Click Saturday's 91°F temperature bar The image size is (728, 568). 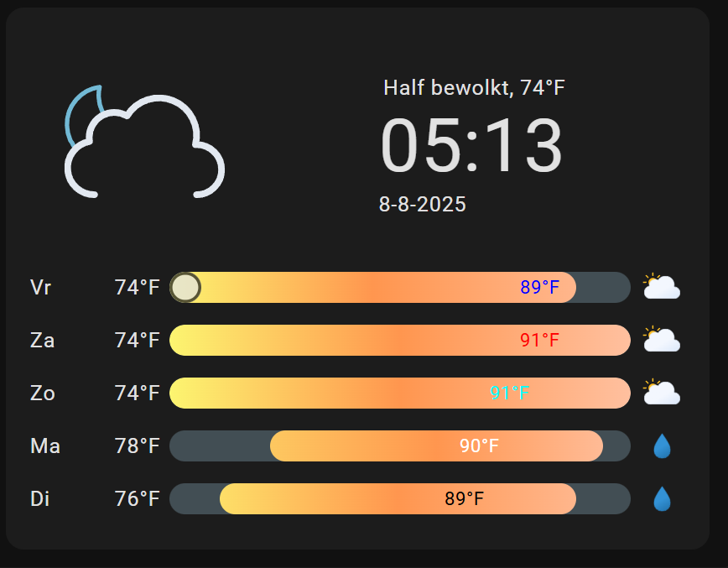(399, 341)
